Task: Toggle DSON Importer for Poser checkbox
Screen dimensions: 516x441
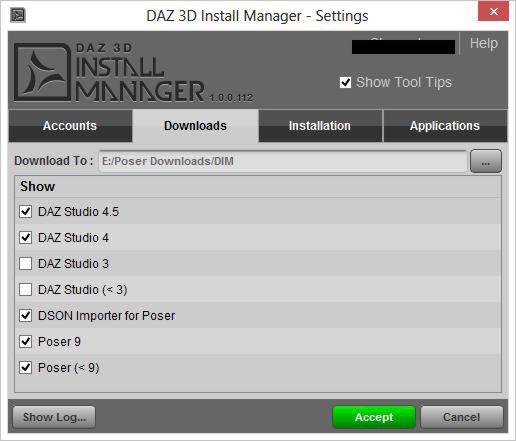Action: tap(26, 315)
